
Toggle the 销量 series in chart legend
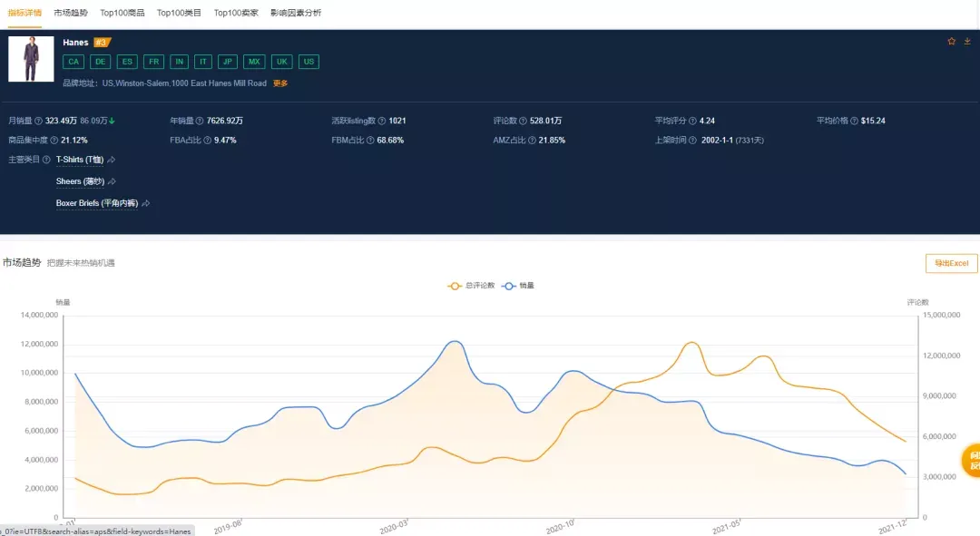(x=518, y=286)
